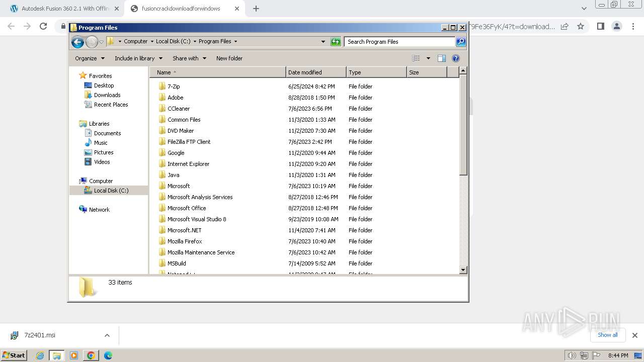Image resolution: width=644 pixels, height=362 pixels.
Task: Click the browser reload button
Action: 43,26
